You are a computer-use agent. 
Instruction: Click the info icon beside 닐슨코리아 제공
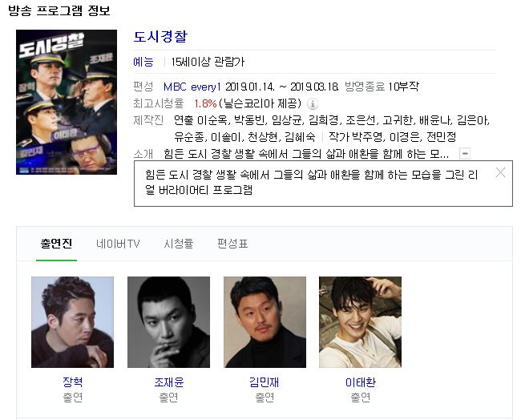tap(312, 104)
